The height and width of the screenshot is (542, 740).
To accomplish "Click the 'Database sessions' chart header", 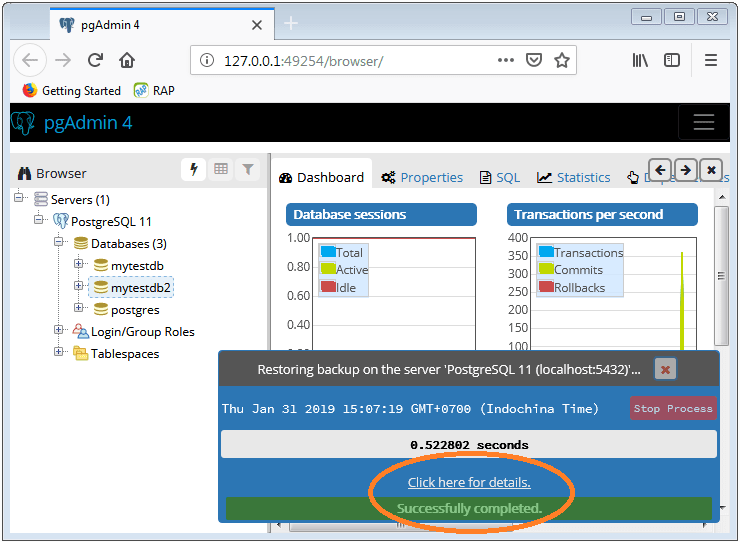I will click(x=381, y=215).
